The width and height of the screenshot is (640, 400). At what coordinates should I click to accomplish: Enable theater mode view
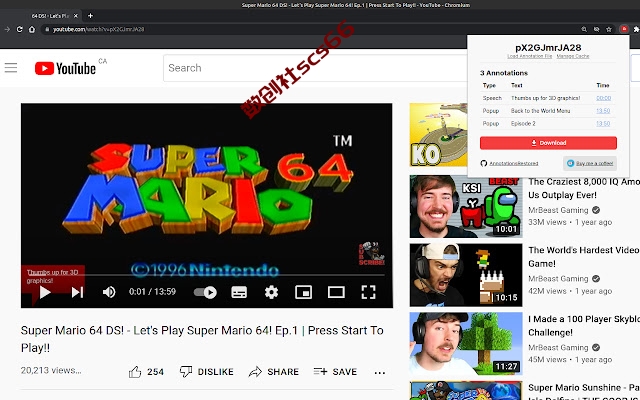(x=336, y=292)
